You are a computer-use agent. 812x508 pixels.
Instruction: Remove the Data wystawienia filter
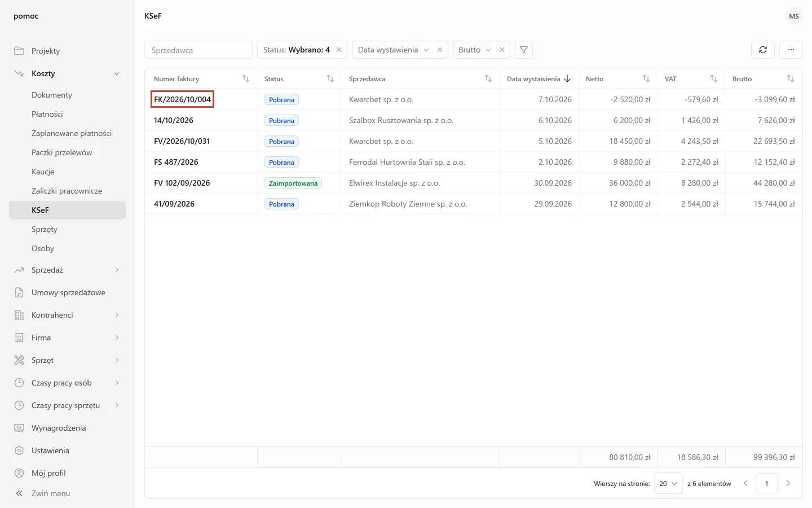pyautogui.click(x=440, y=50)
